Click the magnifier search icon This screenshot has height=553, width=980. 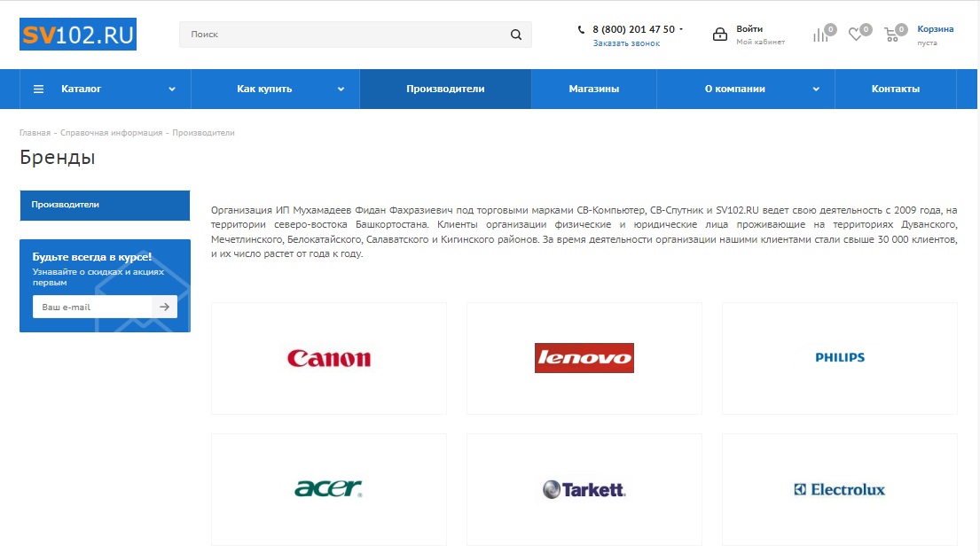coord(515,35)
